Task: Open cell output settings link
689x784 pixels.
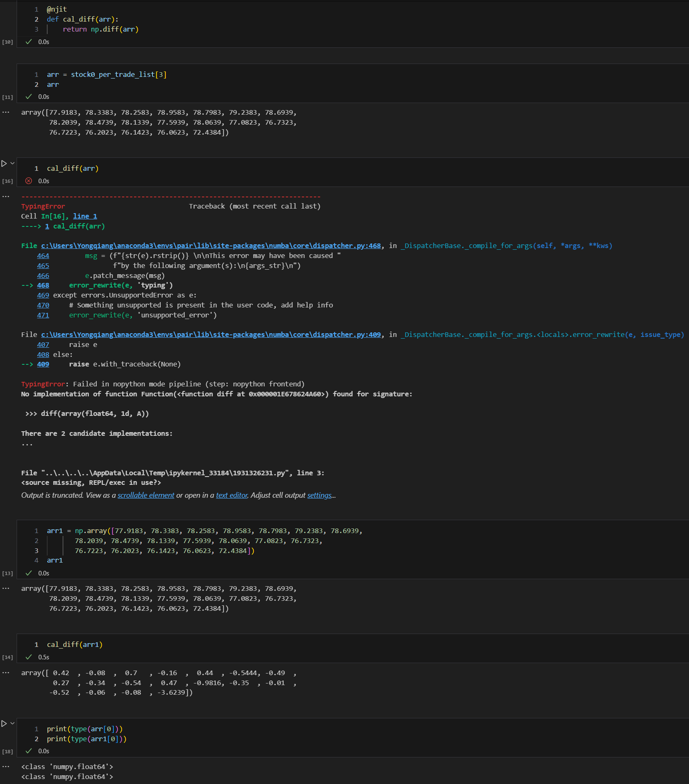Action: [x=319, y=495]
